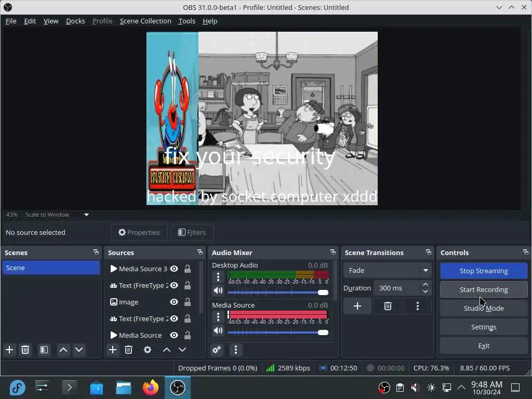Show hidden system tray icons

(x=461, y=387)
